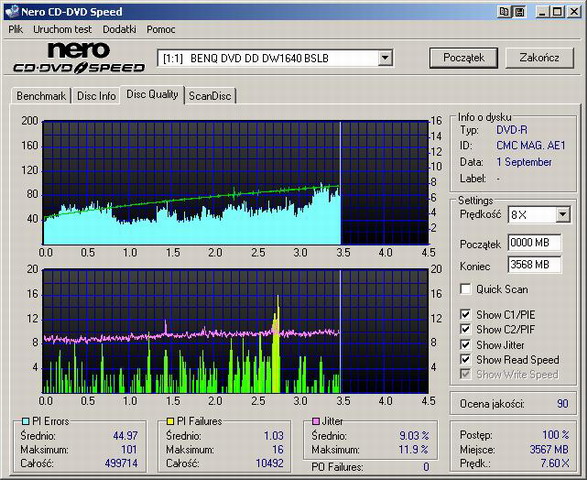This screenshot has height=480, width=587.
Task: Click the Zakończ button
Action: pos(539,58)
